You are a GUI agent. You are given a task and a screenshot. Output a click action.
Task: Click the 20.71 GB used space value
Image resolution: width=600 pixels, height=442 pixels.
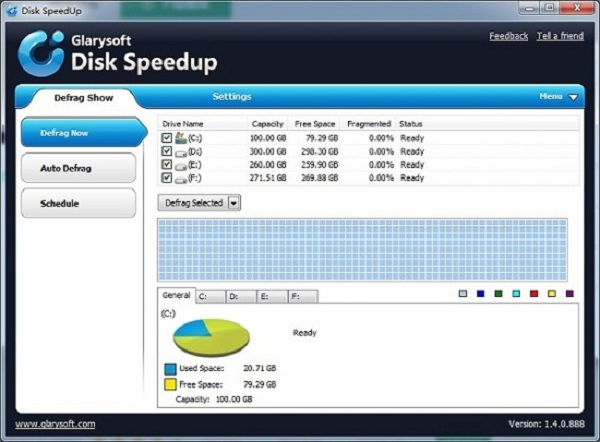[x=259, y=368]
